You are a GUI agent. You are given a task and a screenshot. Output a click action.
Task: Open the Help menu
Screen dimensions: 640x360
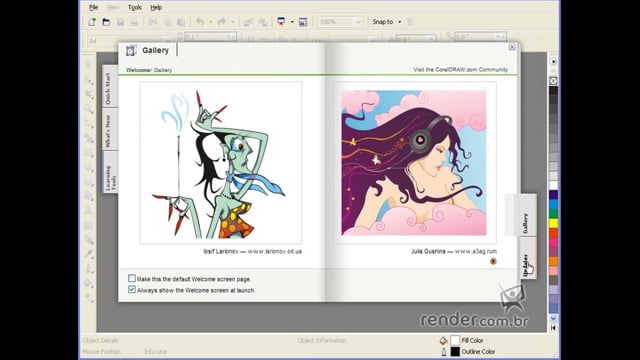tap(156, 7)
